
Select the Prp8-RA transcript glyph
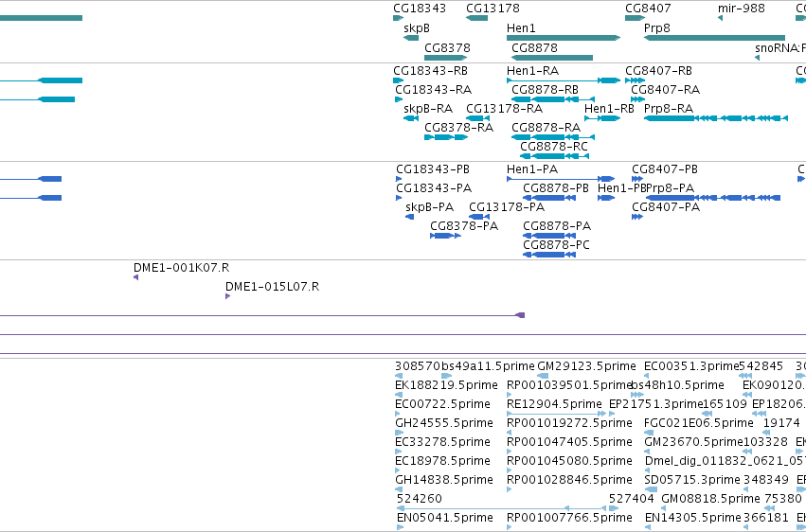[715, 118]
